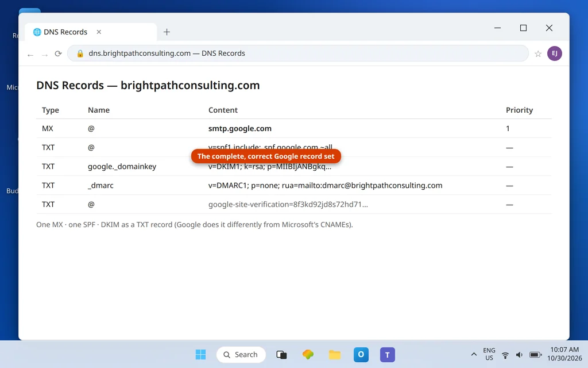Click the browser back arrow

pyautogui.click(x=30, y=55)
